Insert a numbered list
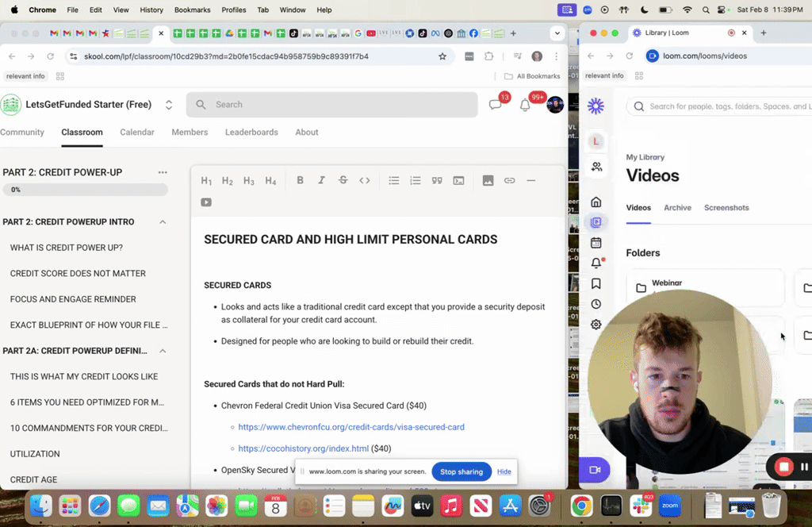 [x=416, y=180]
